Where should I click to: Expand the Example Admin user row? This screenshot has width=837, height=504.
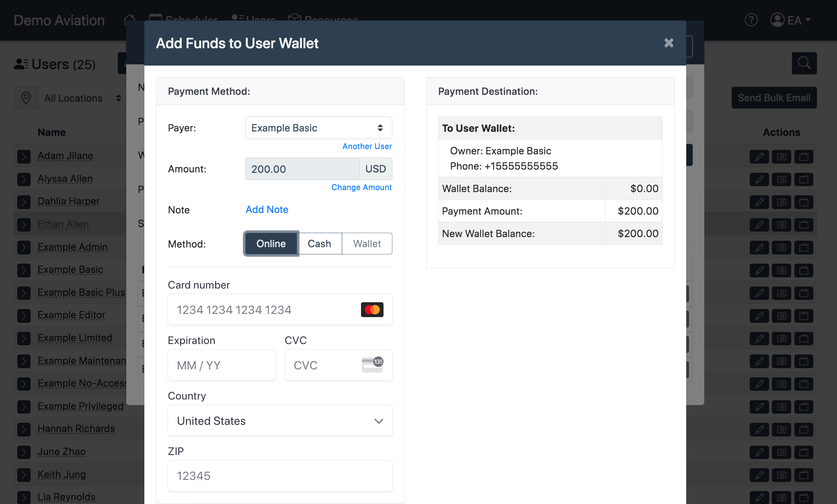pyautogui.click(x=24, y=247)
